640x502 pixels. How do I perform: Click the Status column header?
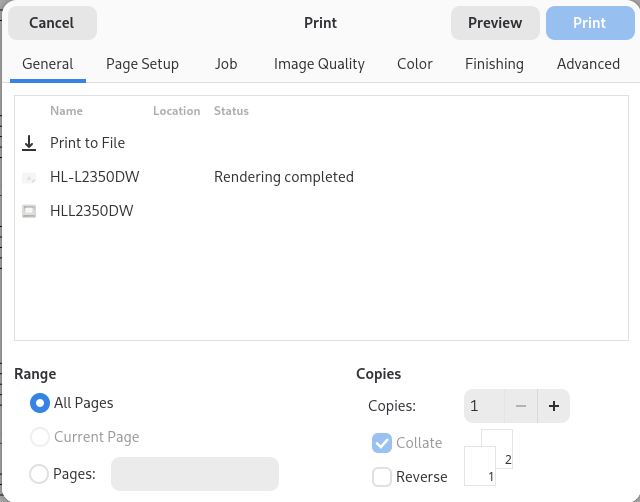(x=231, y=111)
